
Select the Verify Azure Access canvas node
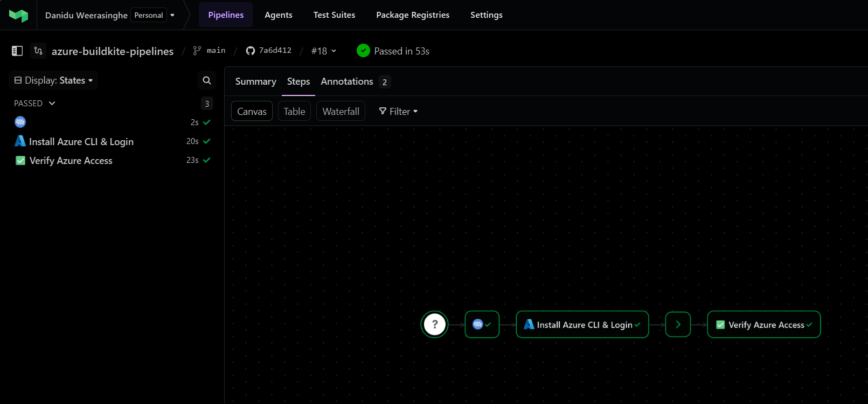764,325
